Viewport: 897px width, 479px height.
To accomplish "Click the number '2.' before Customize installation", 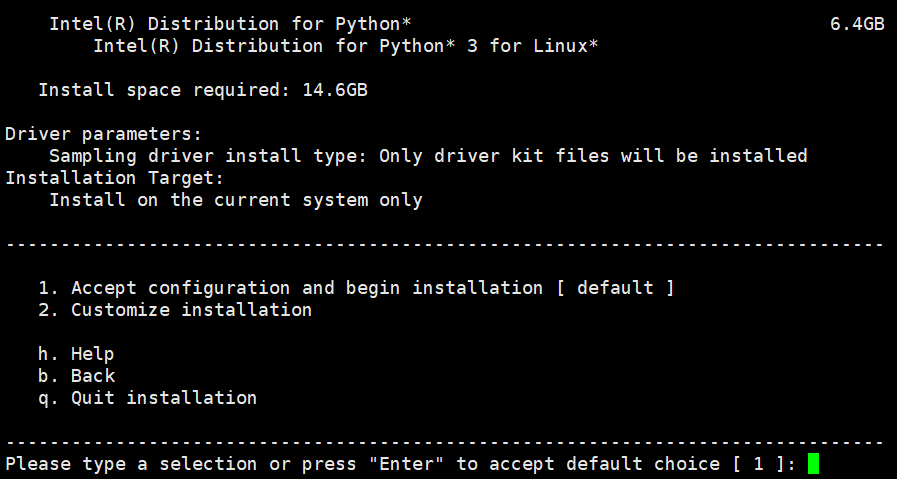I will (49, 310).
